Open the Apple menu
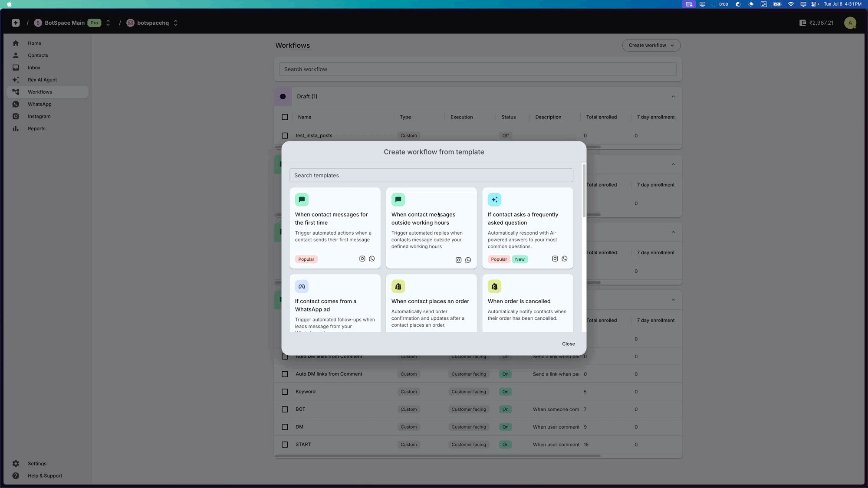Screen dimensions: 868x488 pos(9,4)
